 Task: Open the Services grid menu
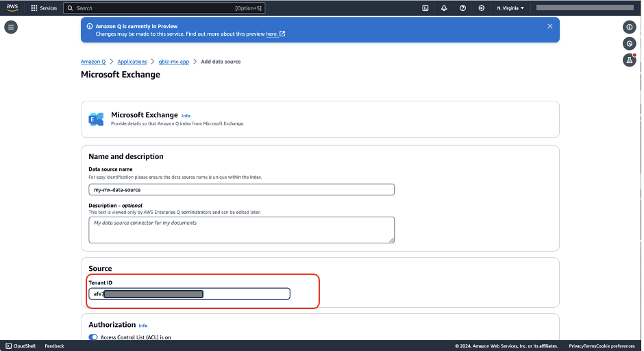[44, 8]
